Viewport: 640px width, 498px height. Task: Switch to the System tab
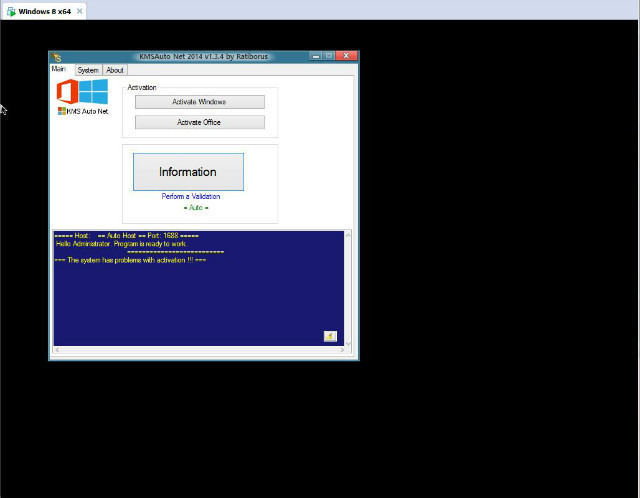(x=88, y=70)
